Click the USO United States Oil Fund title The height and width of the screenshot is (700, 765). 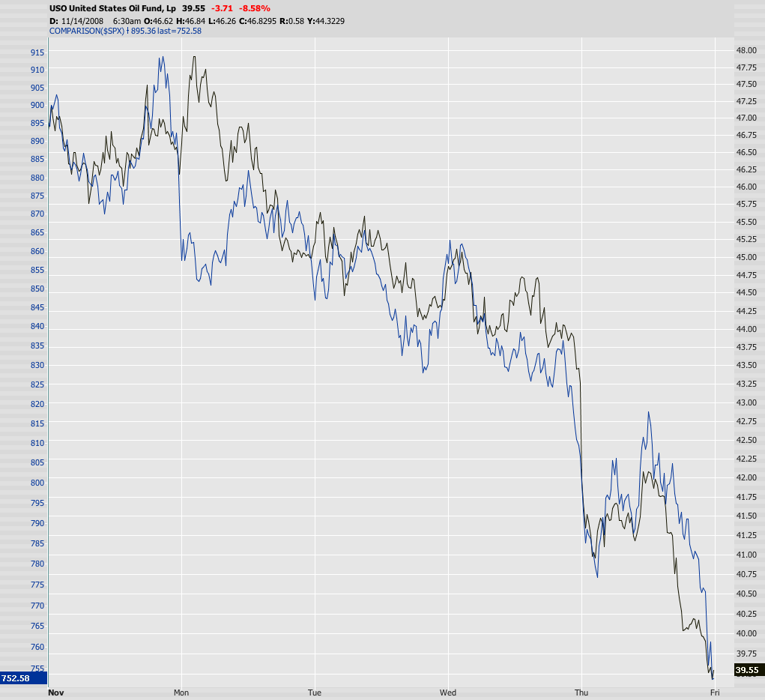coord(113,8)
